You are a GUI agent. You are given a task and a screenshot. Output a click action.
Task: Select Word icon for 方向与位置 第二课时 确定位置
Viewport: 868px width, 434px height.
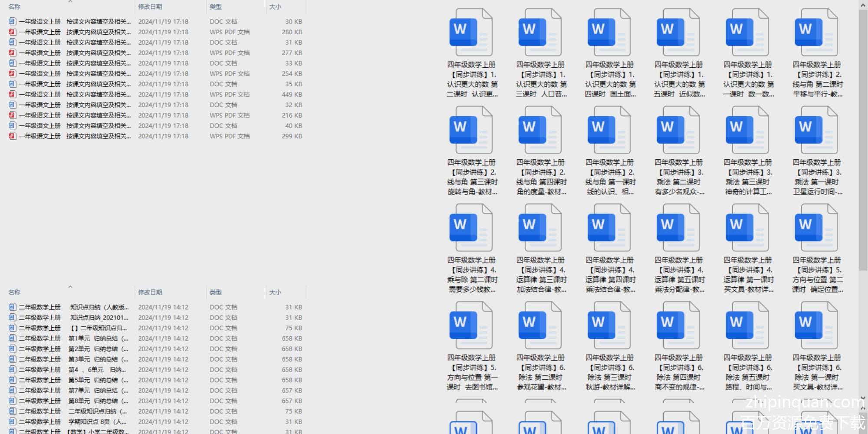tap(816, 228)
